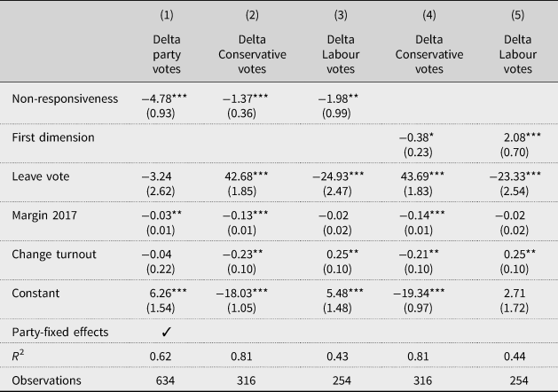Viewport: 558px width, 392px height.
Task: Click the 2.08*** First dimension coefficient
Action: [521, 140]
